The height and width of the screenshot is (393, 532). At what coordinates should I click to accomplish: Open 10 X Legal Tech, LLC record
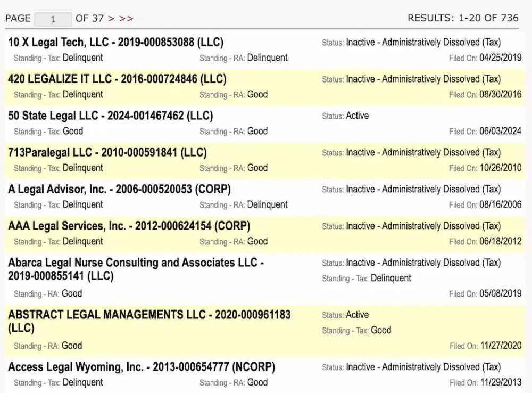115,43
